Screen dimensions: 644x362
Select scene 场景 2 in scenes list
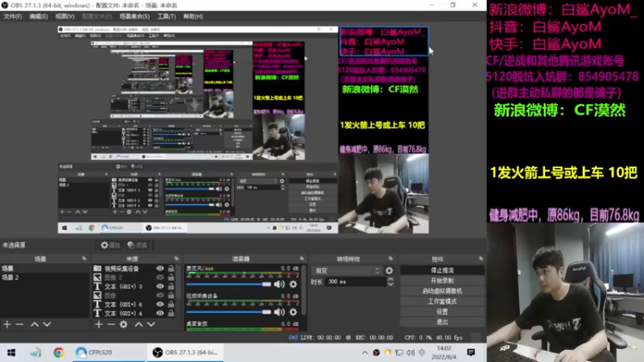(44, 278)
